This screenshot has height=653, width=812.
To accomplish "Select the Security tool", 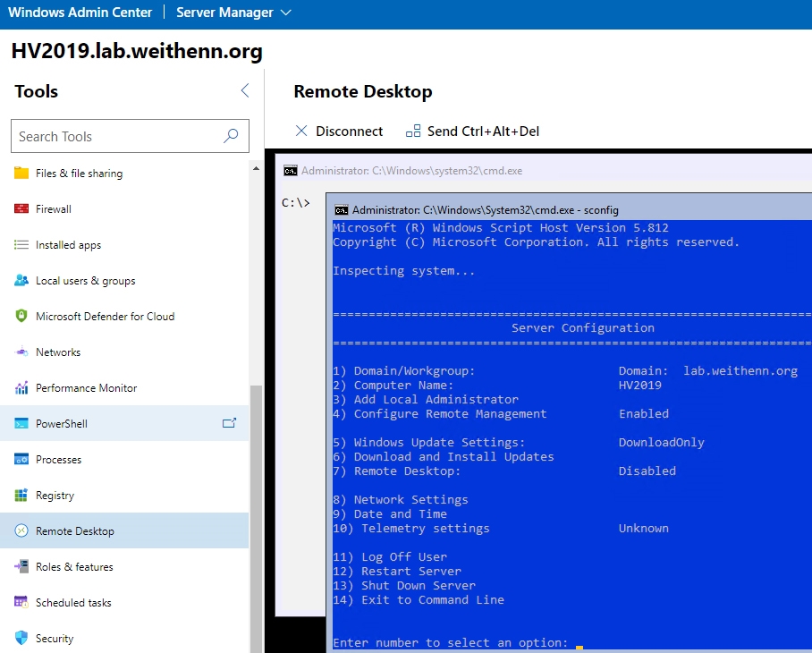I will (x=124, y=638).
